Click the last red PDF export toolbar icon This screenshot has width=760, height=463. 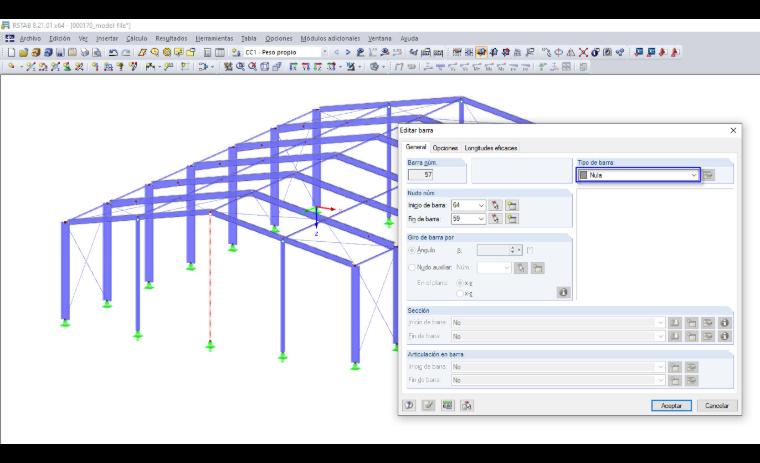pyautogui.click(x=675, y=52)
